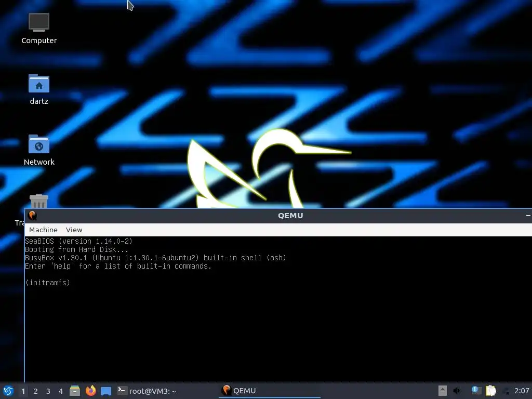Open the Lubuntu application menu

click(x=8, y=391)
